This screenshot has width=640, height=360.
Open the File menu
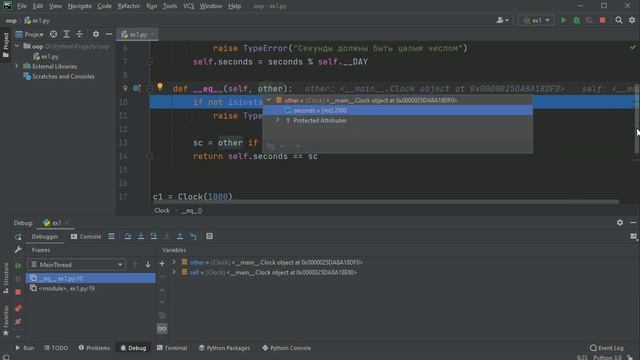(x=22, y=6)
